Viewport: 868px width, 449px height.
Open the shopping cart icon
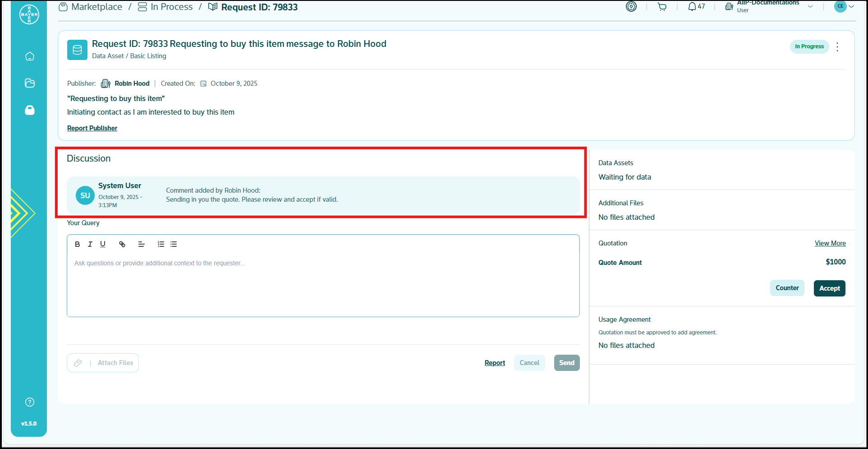(x=662, y=7)
